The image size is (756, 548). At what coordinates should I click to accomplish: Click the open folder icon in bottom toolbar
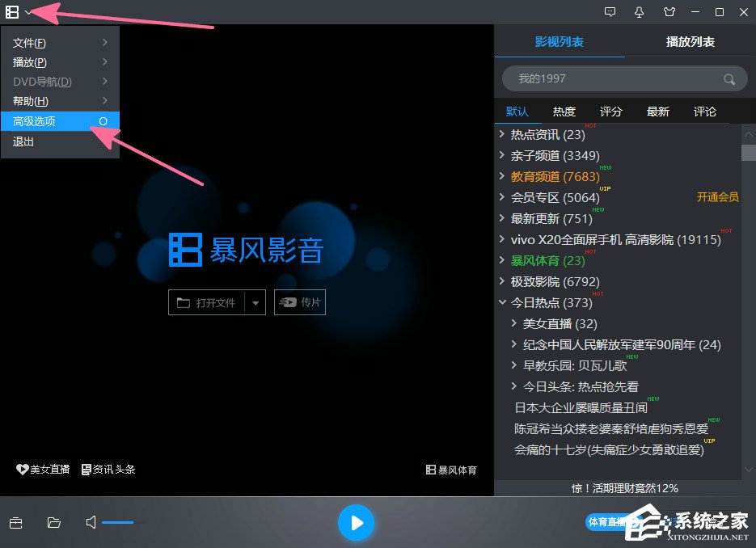tap(53, 523)
